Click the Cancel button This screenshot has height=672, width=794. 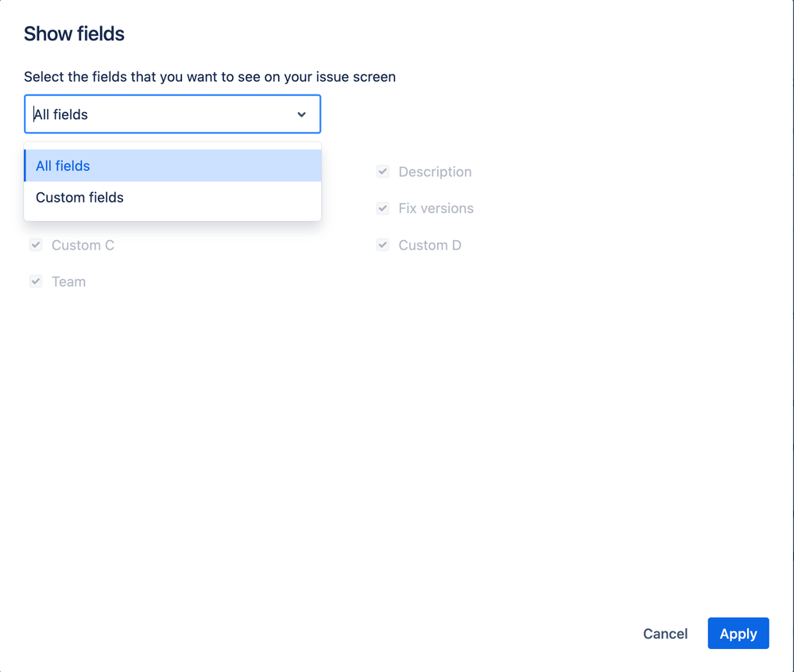pyautogui.click(x=665, y=634)
